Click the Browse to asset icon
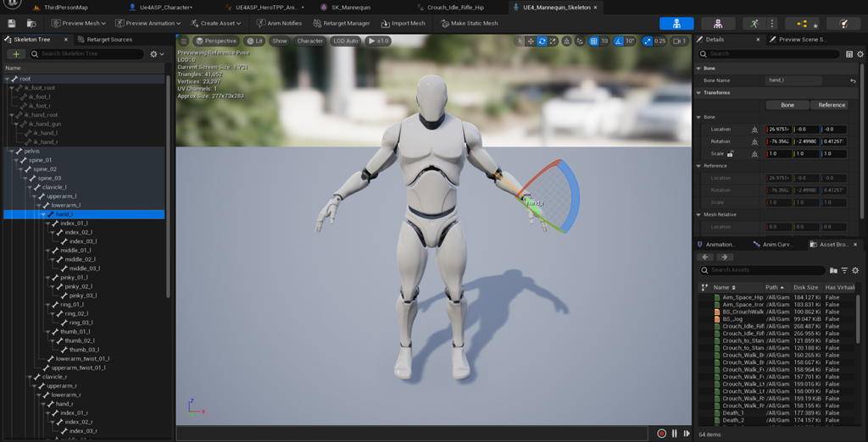The image size is (868, 442). [x=31, y=23]
